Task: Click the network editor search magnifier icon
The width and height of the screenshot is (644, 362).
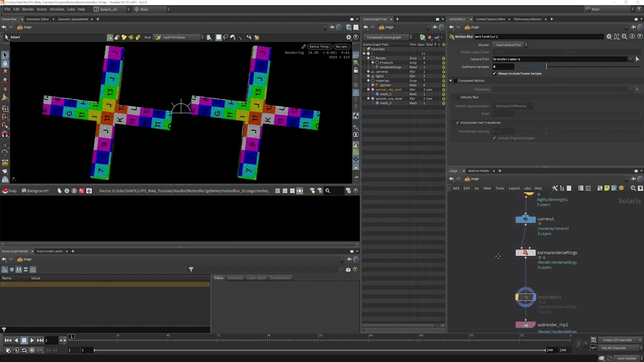Action: [x=633, y=189]
